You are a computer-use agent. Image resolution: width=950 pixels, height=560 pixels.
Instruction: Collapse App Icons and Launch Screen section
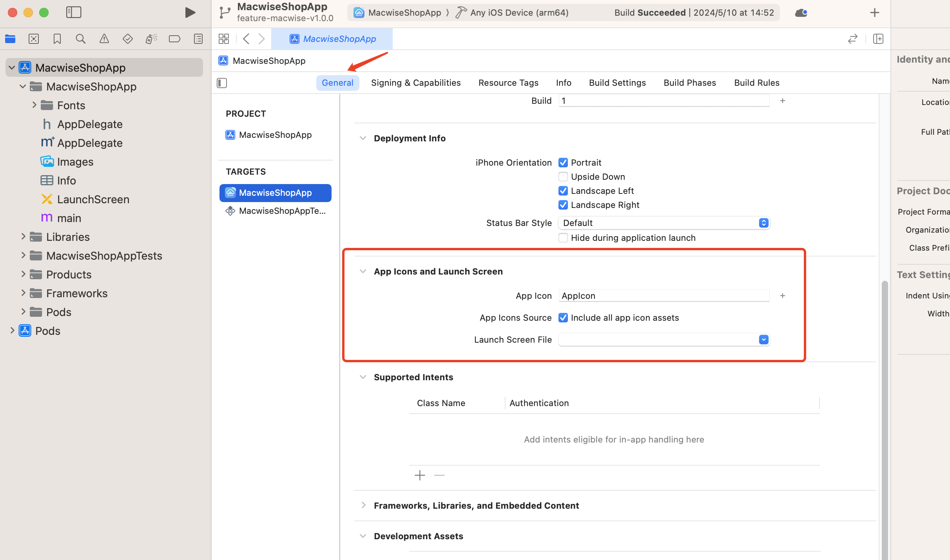363,271
